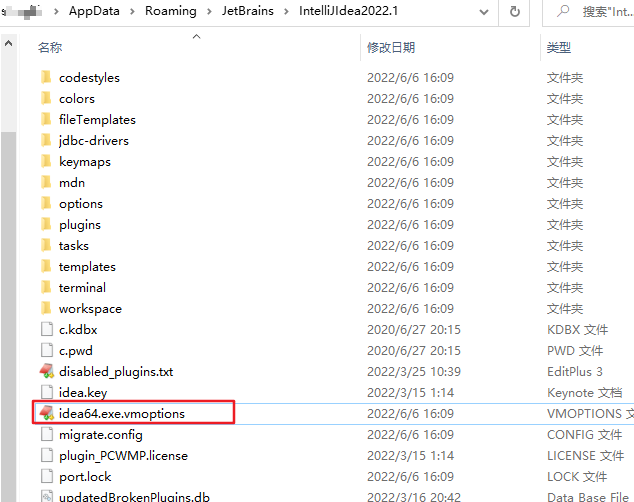Expand the chevron after JetBrains in path
The height and width of the screenshot is (502, 634).
point(286,11)
